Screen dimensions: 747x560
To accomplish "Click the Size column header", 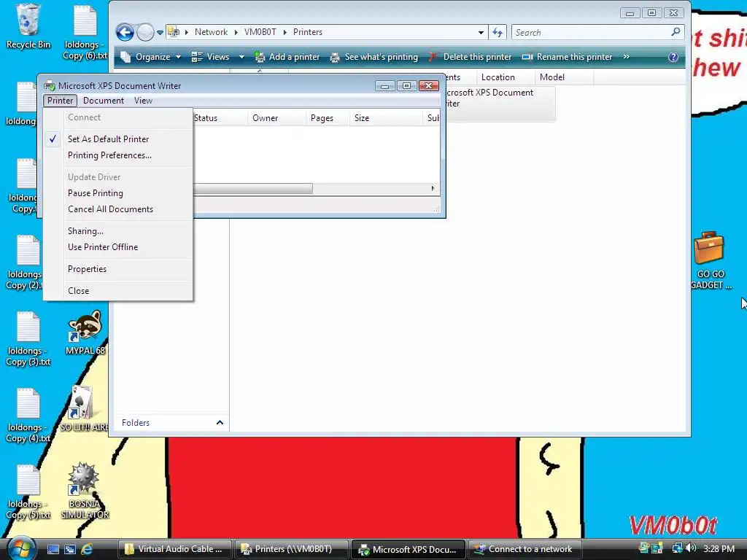I will tap(385, 118).
